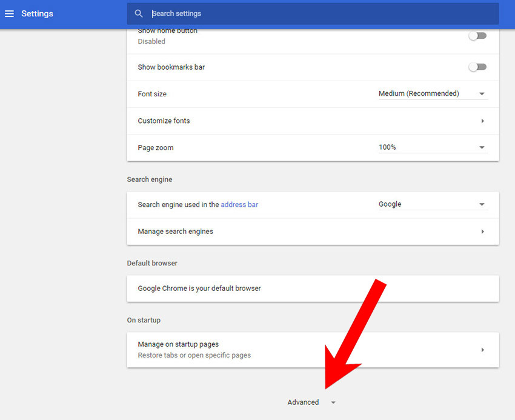Click the Search engine section heading

[x=150, y=179]
